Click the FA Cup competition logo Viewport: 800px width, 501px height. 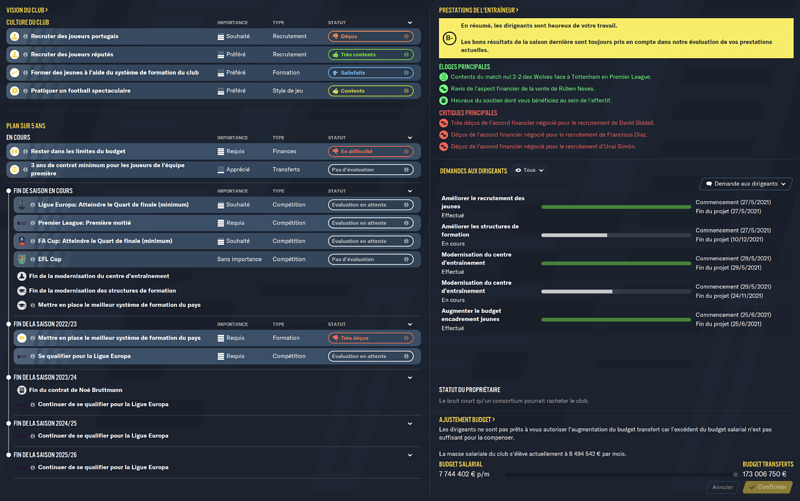22,241
